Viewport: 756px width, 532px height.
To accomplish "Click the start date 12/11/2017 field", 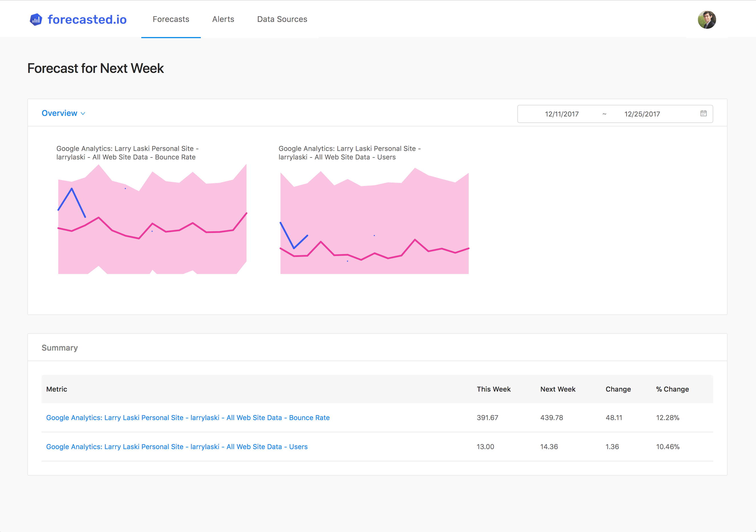I will (x=561, y=114).
